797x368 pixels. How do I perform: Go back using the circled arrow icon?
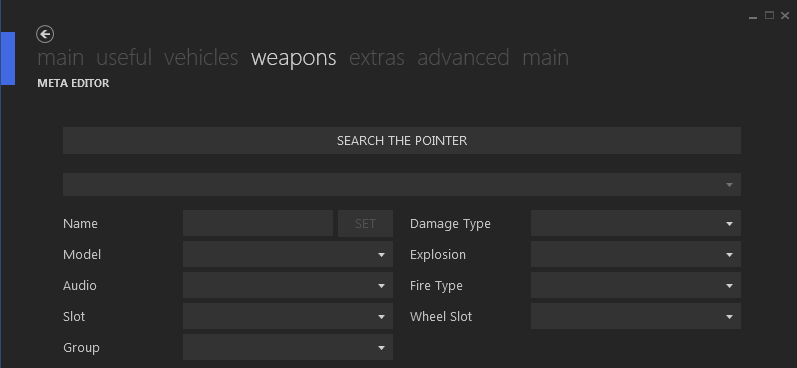[x=45, y=35]
